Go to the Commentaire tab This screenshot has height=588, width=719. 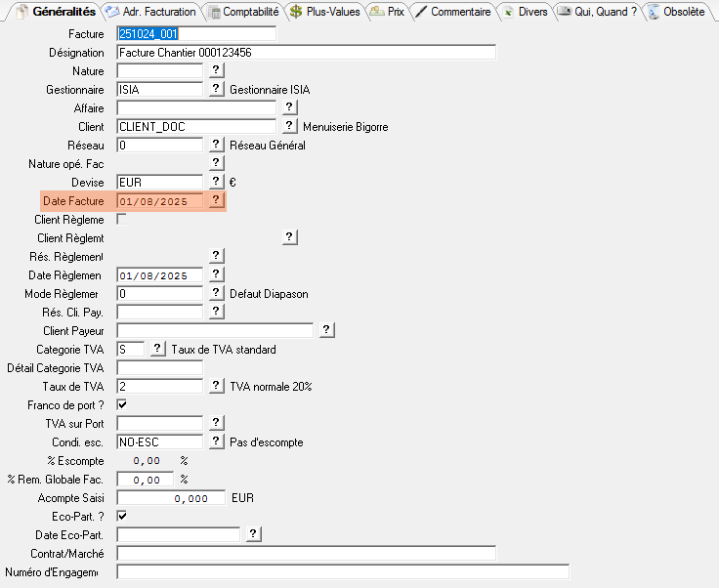tap(452, 12)
